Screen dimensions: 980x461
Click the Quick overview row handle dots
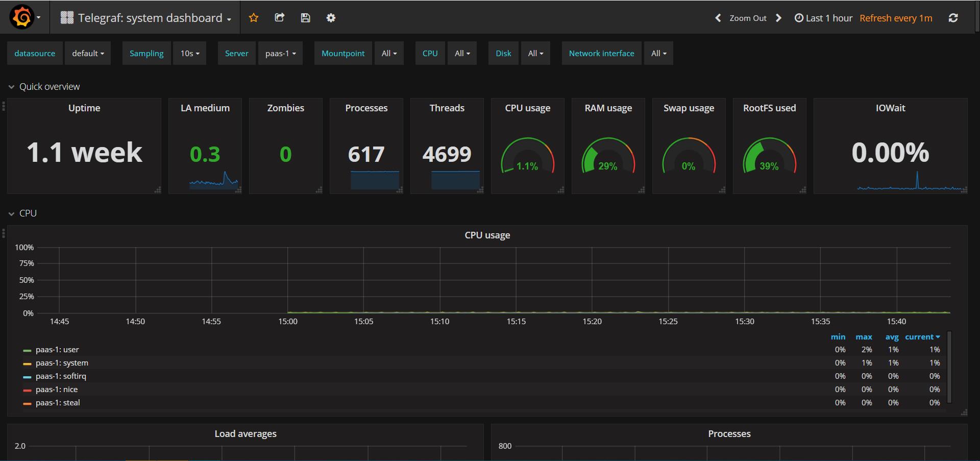click(4, 106)
